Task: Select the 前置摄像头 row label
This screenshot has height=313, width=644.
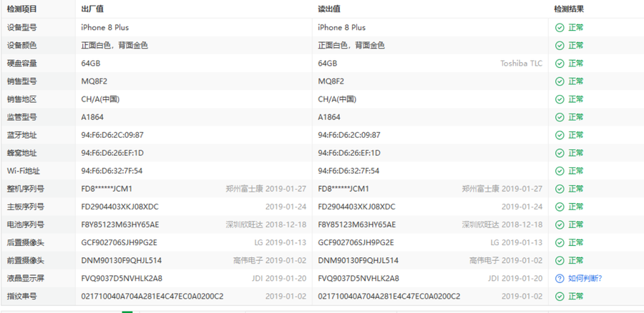Action: (26, 261)
